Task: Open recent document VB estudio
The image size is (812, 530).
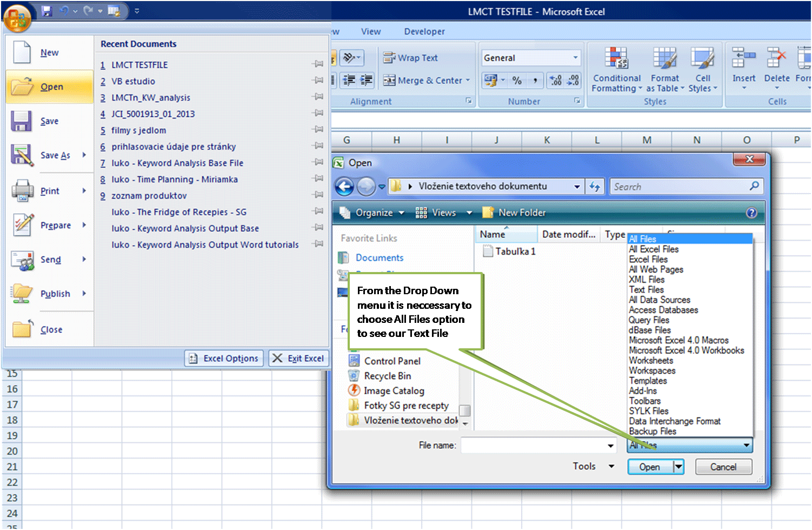Action: (x=133, y=81)
